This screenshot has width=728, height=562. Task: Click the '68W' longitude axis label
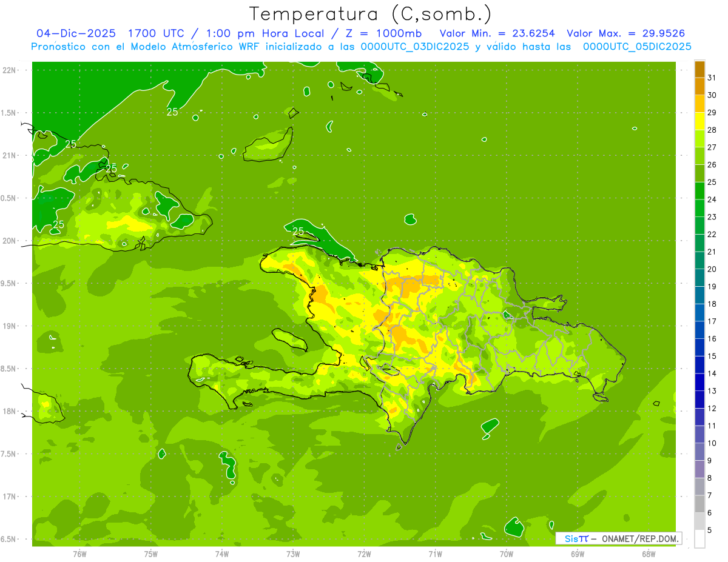649,554
